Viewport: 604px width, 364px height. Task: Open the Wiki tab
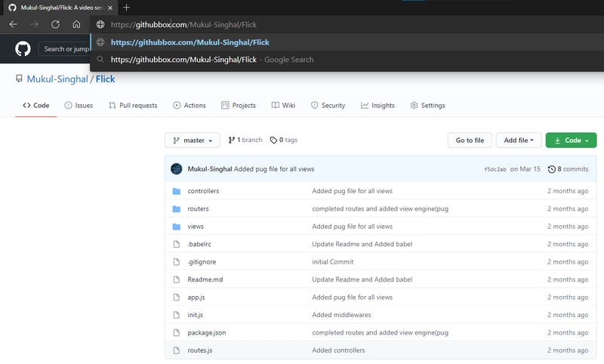[283, 105]
